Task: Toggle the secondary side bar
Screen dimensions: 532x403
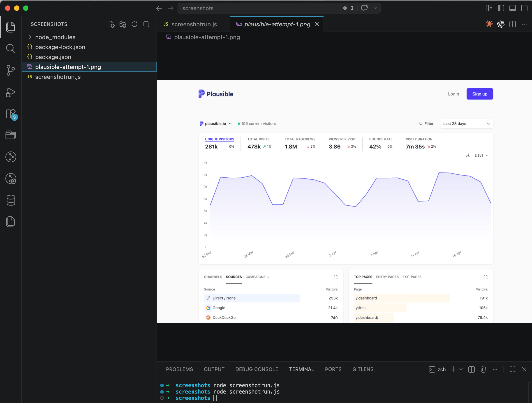Action: (524, 8)
